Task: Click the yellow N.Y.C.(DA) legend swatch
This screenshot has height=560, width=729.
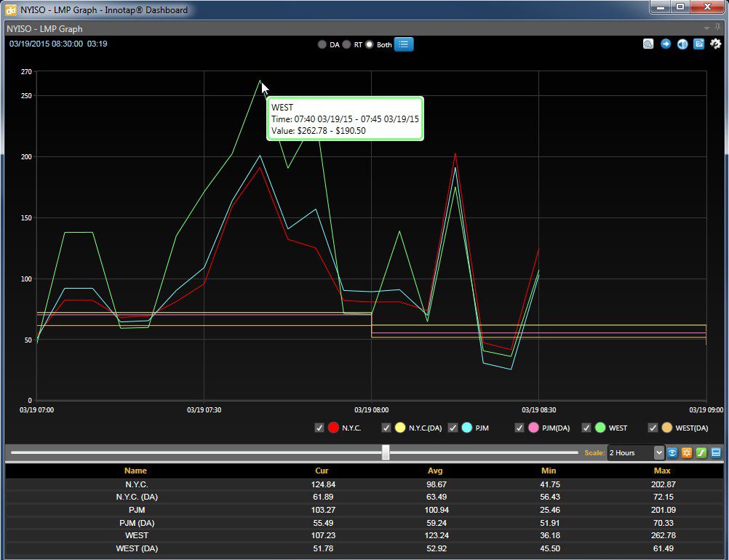Action: click(400, 428)
